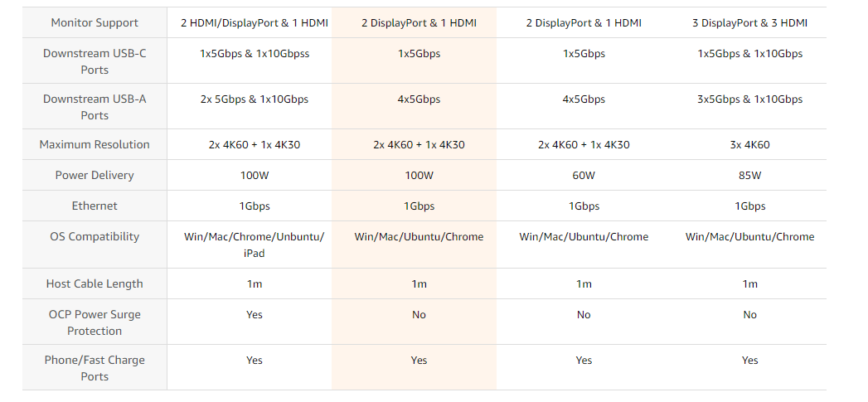Click the 85W power delivery value
This screenshot has height=402, width=868.
coord(749,176)
